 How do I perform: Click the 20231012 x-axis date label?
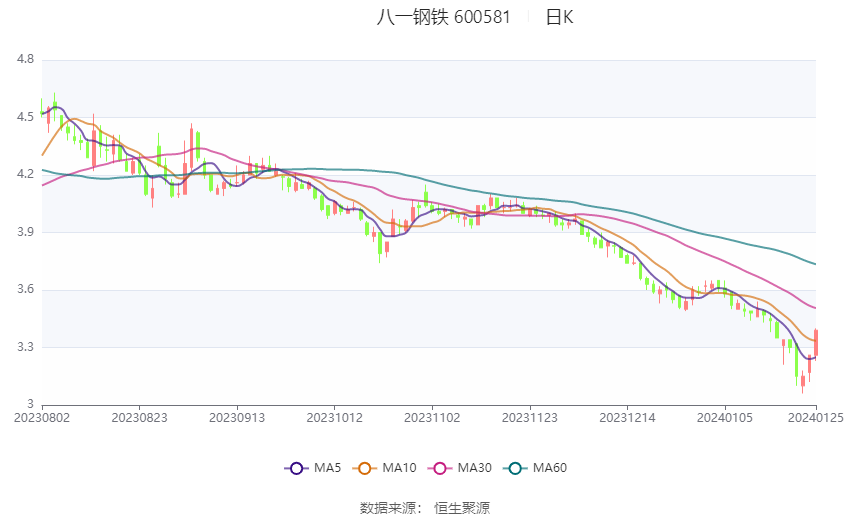tap(334, 418)
